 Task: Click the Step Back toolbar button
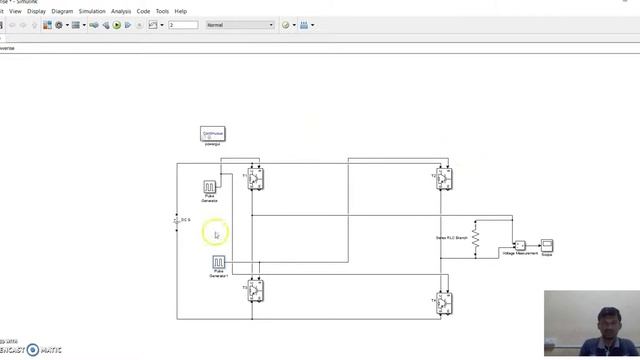106,25
